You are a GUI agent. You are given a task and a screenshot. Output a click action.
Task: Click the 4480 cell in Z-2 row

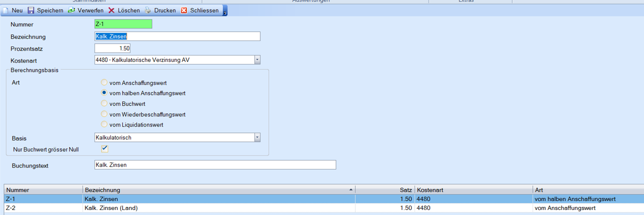tap(474, 207)
